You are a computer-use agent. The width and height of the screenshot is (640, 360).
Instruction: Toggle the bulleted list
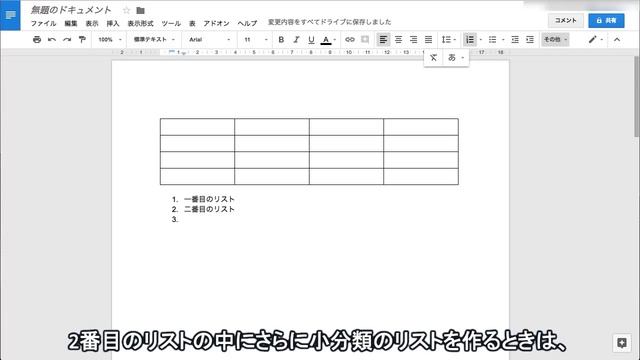tap(492, 40)
